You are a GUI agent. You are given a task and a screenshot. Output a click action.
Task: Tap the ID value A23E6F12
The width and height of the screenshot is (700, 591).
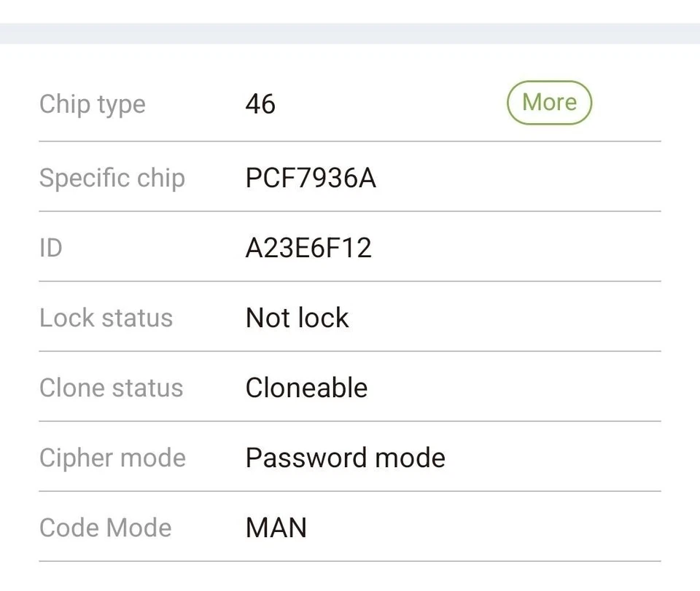(x=308, y=248)
